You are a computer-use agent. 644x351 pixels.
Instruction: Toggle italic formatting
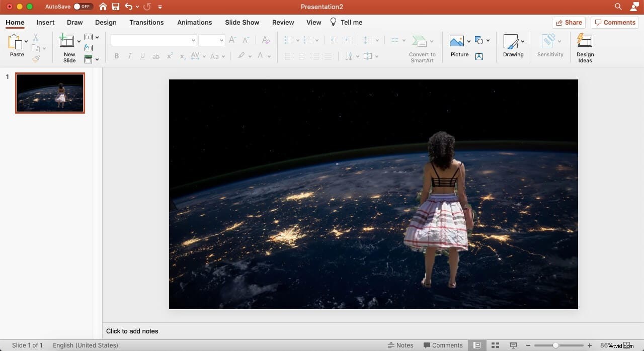click(x=129, y=56)
